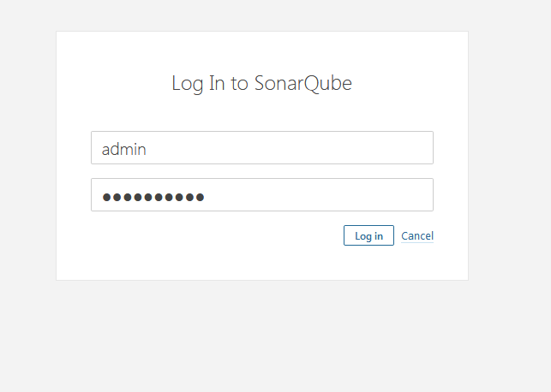Follow the underlined Cancel link

point(417,235)
